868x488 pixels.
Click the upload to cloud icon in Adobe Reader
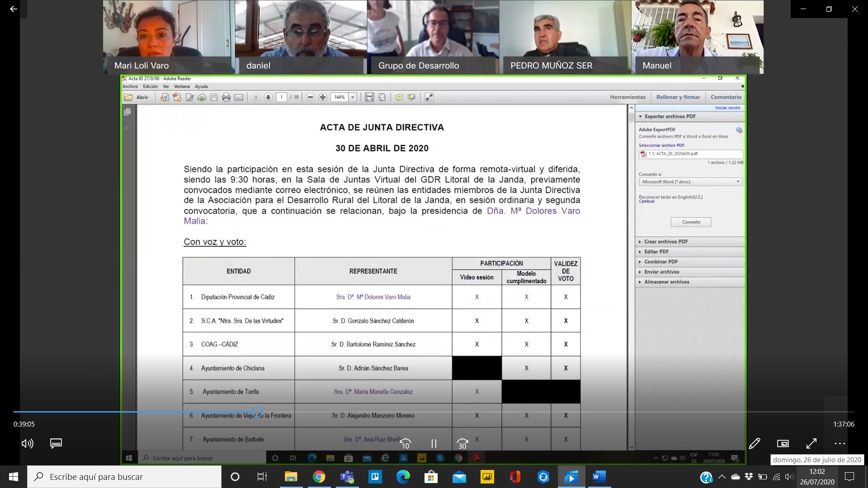pyautogui.click(x=202, y=97)
